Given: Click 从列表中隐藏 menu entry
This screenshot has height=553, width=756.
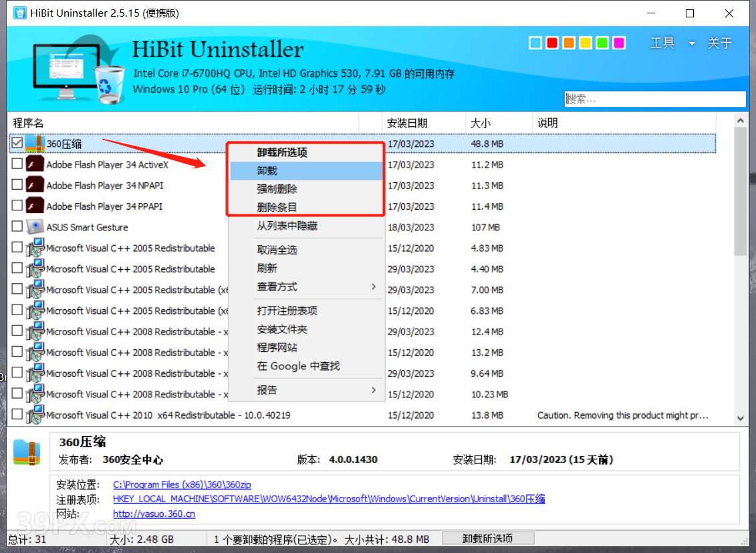Looking at the screenshot, I should point(306,226).
